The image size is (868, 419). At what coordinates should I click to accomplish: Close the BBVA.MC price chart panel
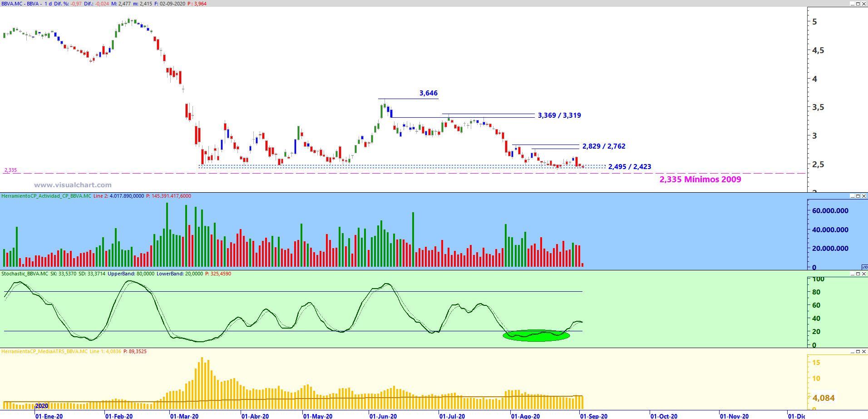864,4
